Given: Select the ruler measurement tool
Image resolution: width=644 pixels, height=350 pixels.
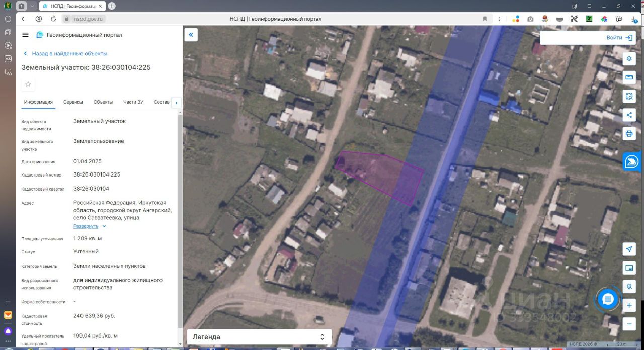Looking at the screenshot, I should click(x=629, y=77).
